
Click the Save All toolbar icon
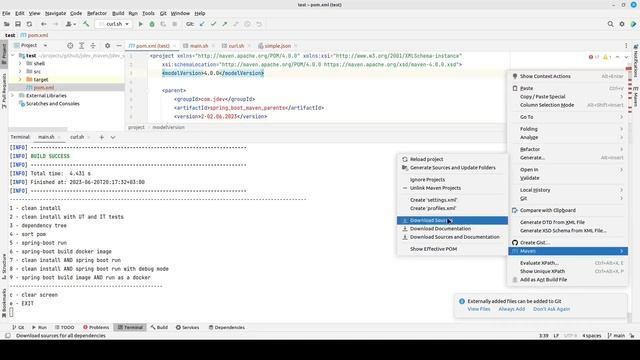(x=18, y=24)
